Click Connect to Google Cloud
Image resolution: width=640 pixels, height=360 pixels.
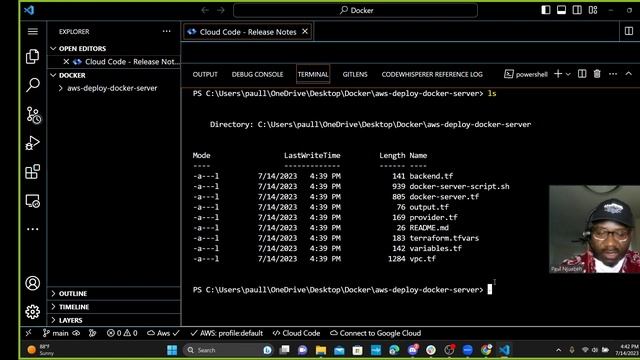[x=375, y=333]
